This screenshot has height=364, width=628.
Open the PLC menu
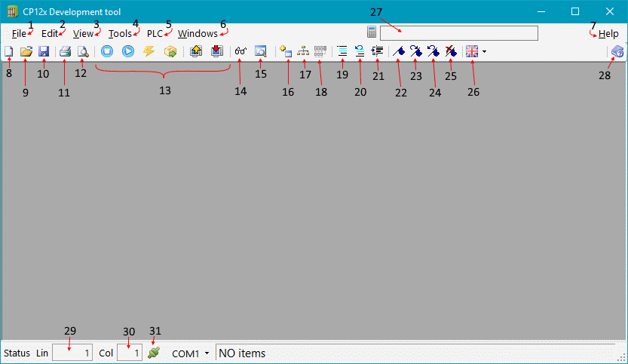coord(155,34)
